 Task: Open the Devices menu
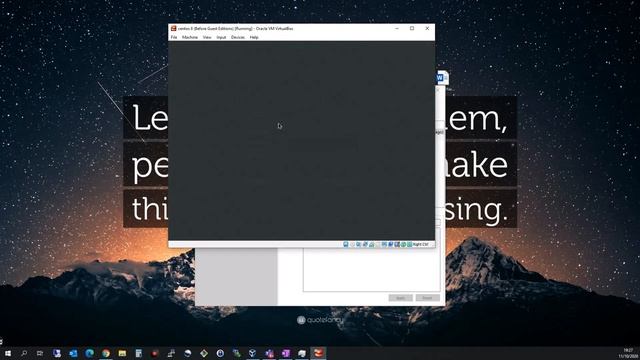pyautogui.click(x=238, y=37)
